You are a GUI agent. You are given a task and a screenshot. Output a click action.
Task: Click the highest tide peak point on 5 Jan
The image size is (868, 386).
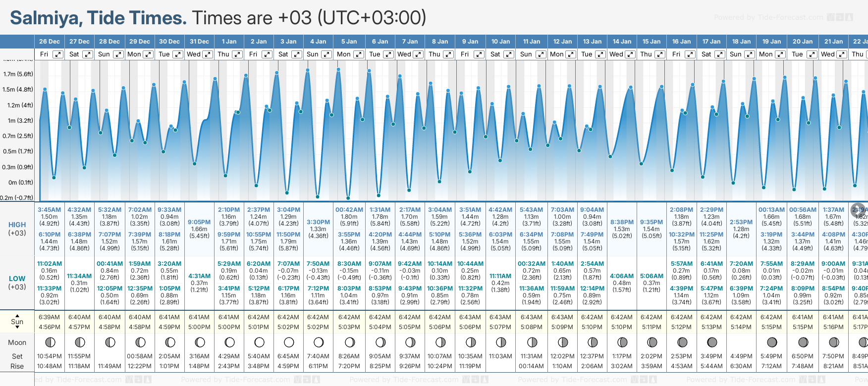[338, 69]
